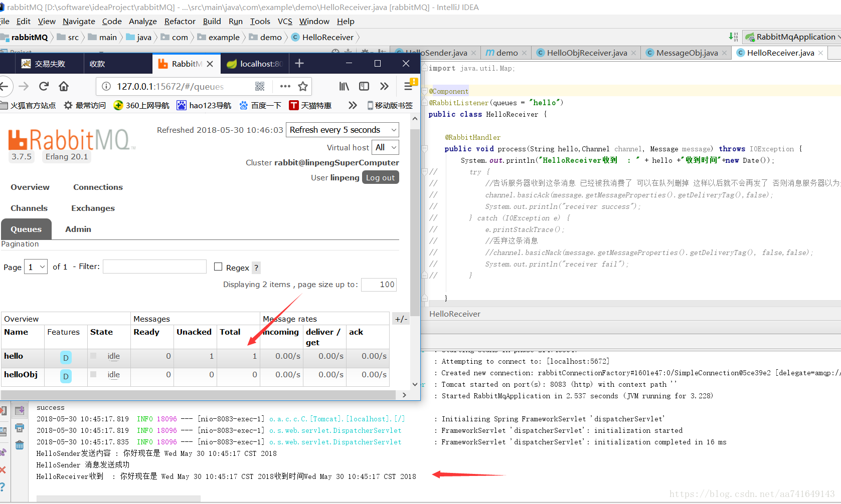
Task: Open the Page number dropdown
Action: click(36, 267)
